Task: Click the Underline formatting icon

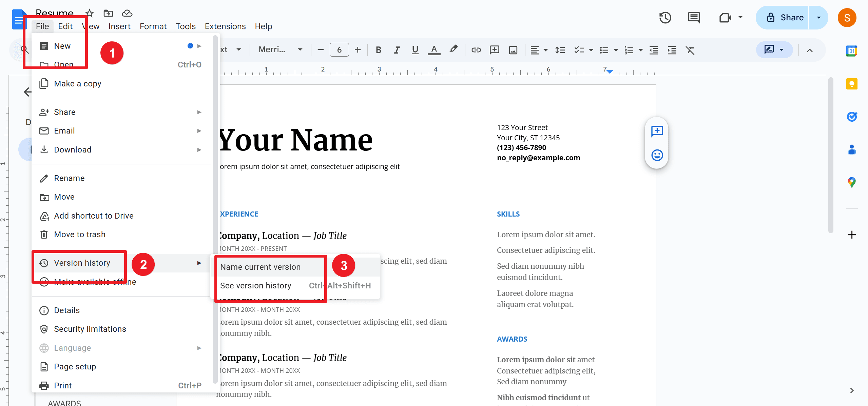Action: tap(414, 51)
